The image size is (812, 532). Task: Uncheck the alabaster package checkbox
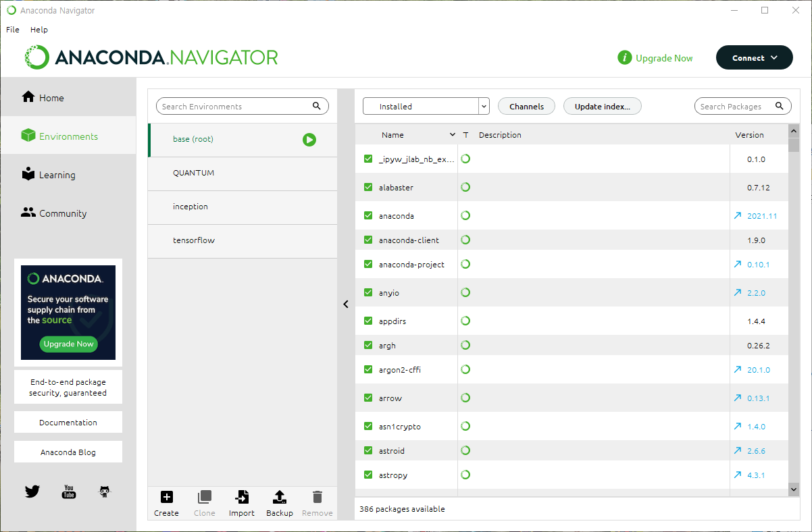tap(368, 187)
